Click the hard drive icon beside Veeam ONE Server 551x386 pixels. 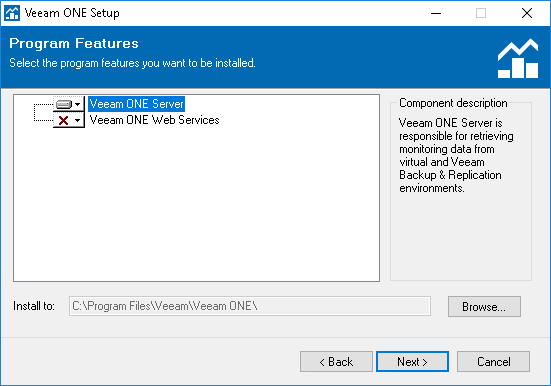(x=64, y=104)
